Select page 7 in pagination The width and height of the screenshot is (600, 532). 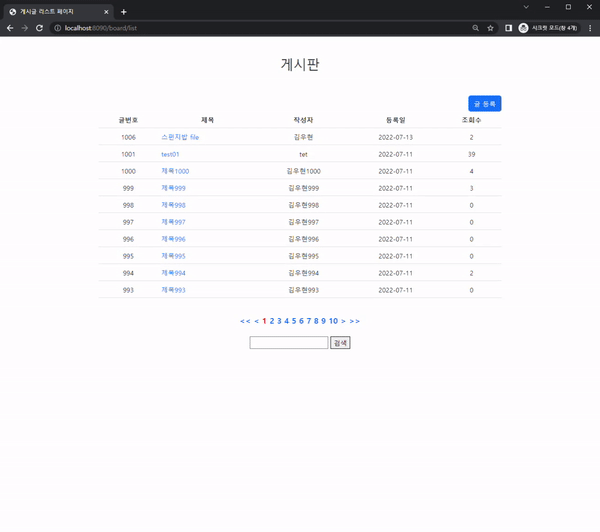(x=309, y=321)
